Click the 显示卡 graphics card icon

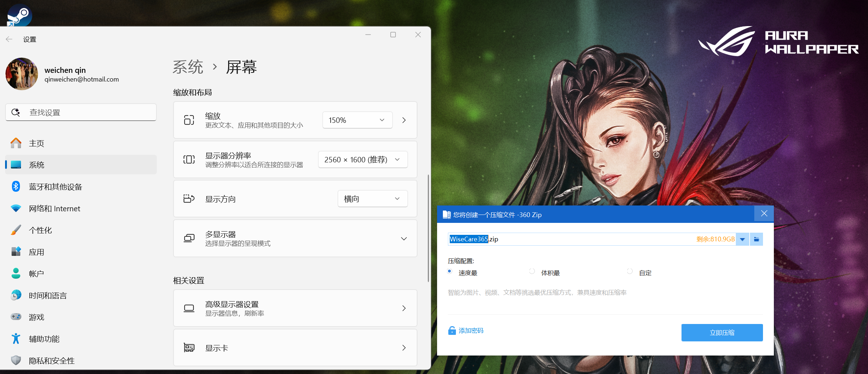point(189,348)
